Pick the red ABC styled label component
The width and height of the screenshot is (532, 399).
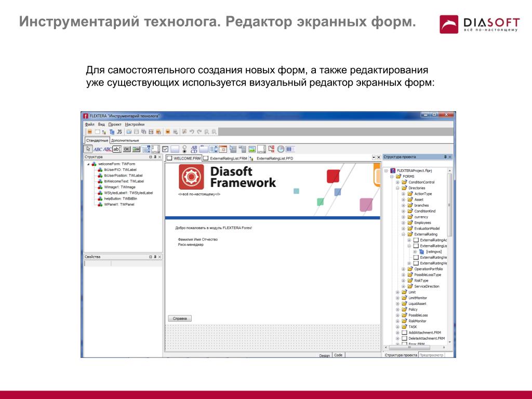tap(107, 149)
